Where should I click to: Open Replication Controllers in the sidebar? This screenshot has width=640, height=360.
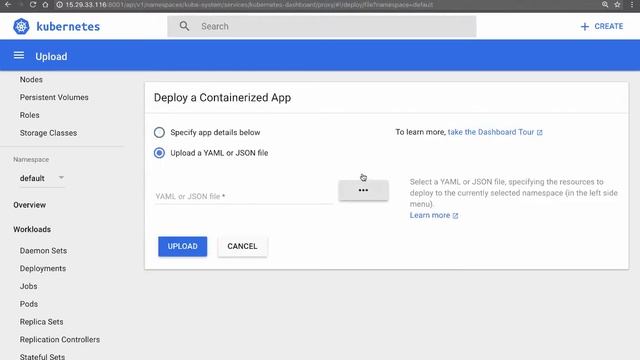tap(60, 340)
